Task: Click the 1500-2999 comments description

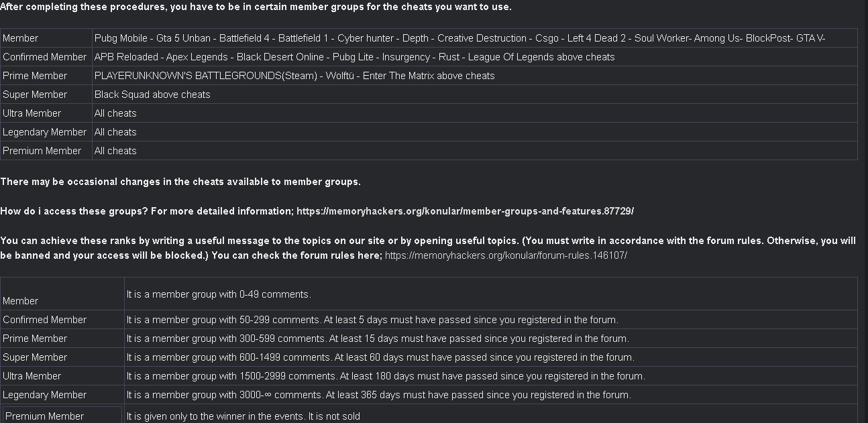Action: [x=386, y=376]
